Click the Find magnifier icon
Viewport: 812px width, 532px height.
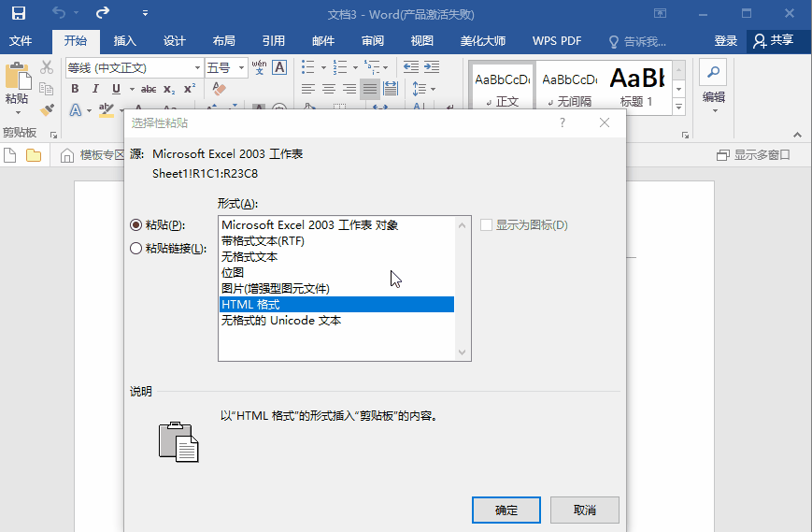point(714,72)
